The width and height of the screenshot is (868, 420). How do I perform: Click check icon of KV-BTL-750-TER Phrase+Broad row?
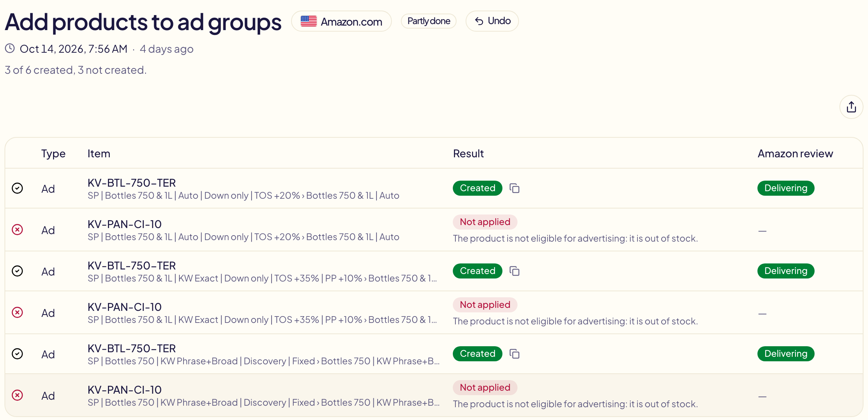[17, 354]
